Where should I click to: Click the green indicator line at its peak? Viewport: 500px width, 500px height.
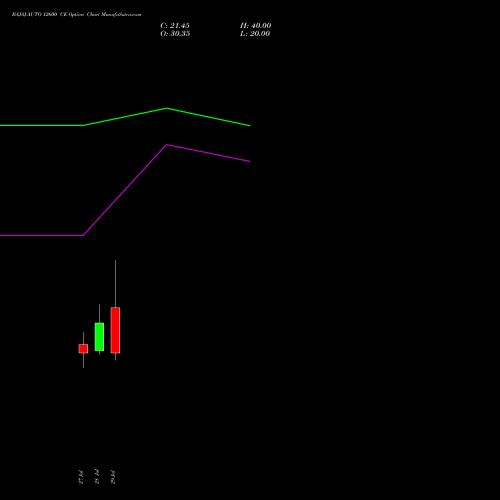167,108
